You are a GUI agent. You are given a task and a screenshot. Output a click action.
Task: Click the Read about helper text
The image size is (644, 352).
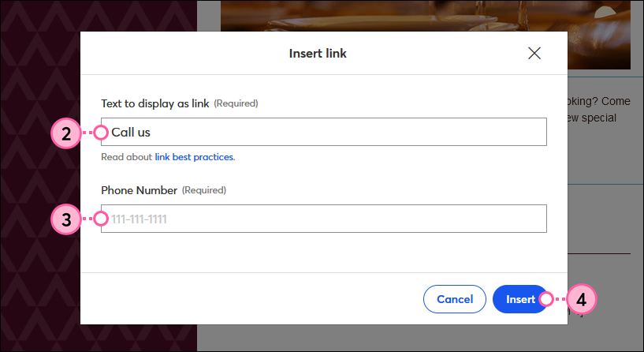point(126,157)
